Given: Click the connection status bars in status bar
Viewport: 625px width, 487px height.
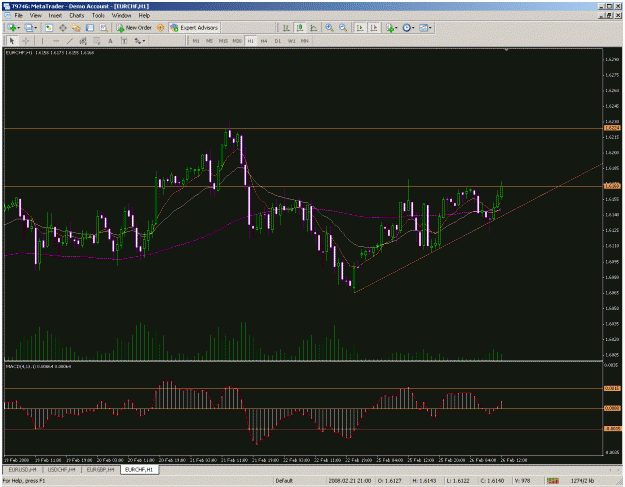Looking at the screenshot, I should click(552, 481).
